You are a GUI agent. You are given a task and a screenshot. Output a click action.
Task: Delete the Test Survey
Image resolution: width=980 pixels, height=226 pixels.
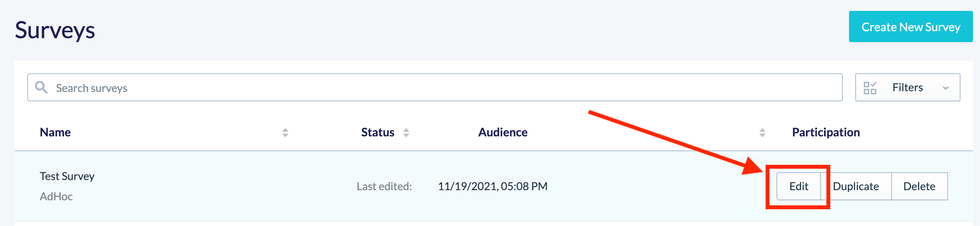tap(919, 186)
